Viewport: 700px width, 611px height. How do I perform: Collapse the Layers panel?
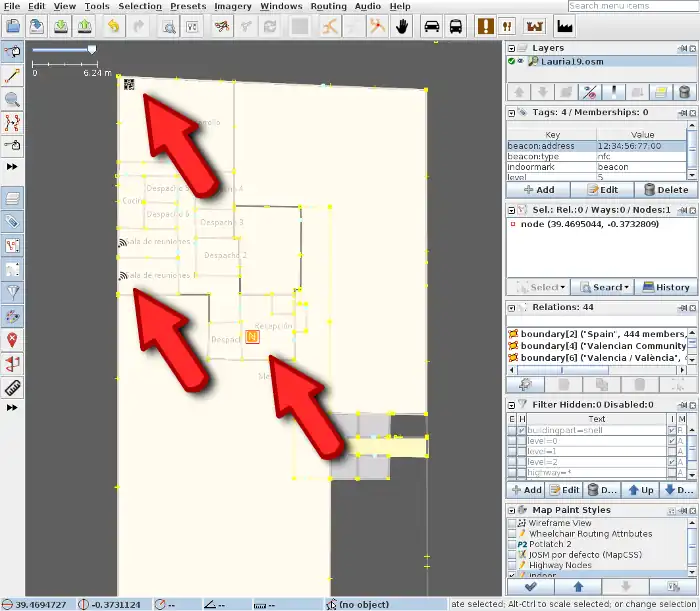point(512,47)
